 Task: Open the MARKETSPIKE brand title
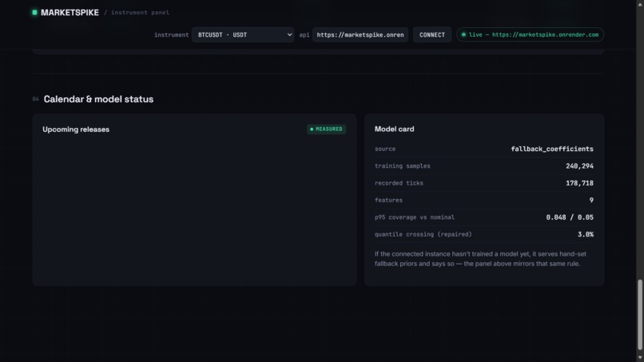coord(70,13)
